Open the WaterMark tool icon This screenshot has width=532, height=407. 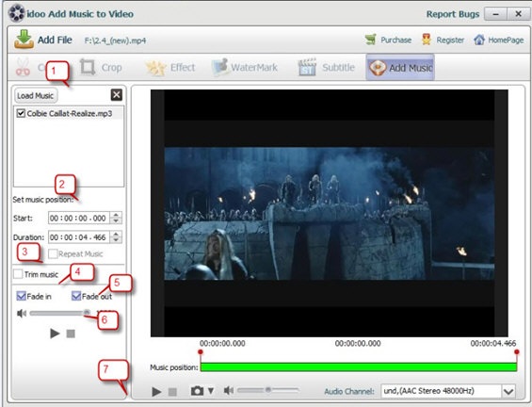coord(219,67)
